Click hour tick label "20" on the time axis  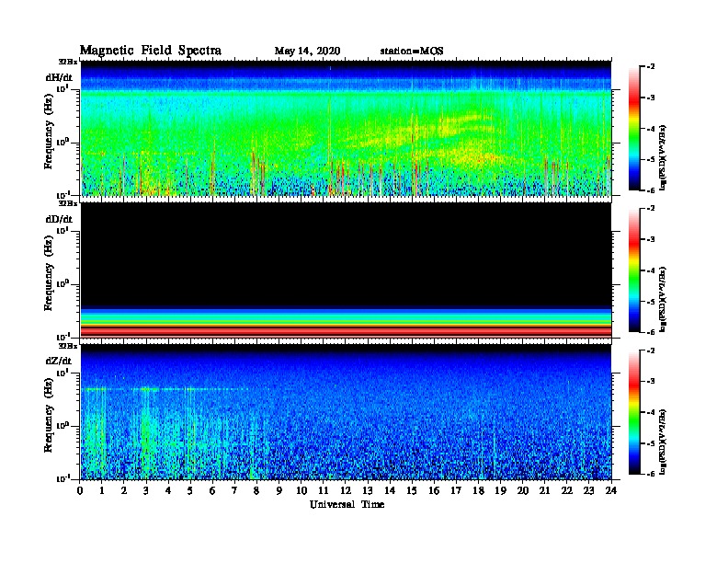(x=522, y=491)
